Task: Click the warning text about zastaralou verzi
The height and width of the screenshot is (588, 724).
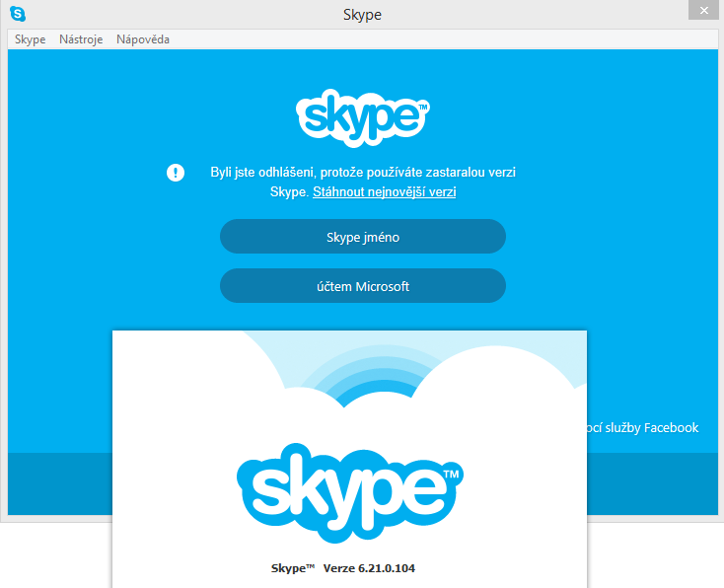Action: [363, 182]
